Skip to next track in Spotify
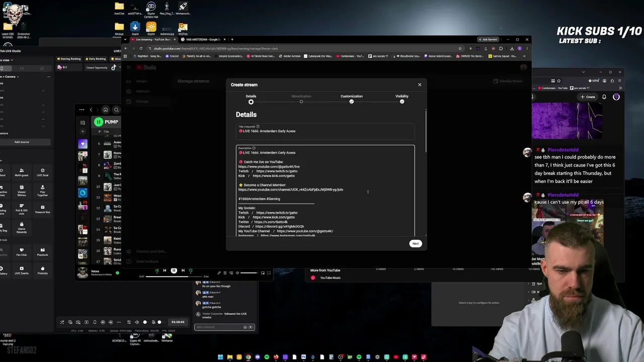The height and width of the screenshot is (362, 644). pyautogui.click(x=183, y=270)
